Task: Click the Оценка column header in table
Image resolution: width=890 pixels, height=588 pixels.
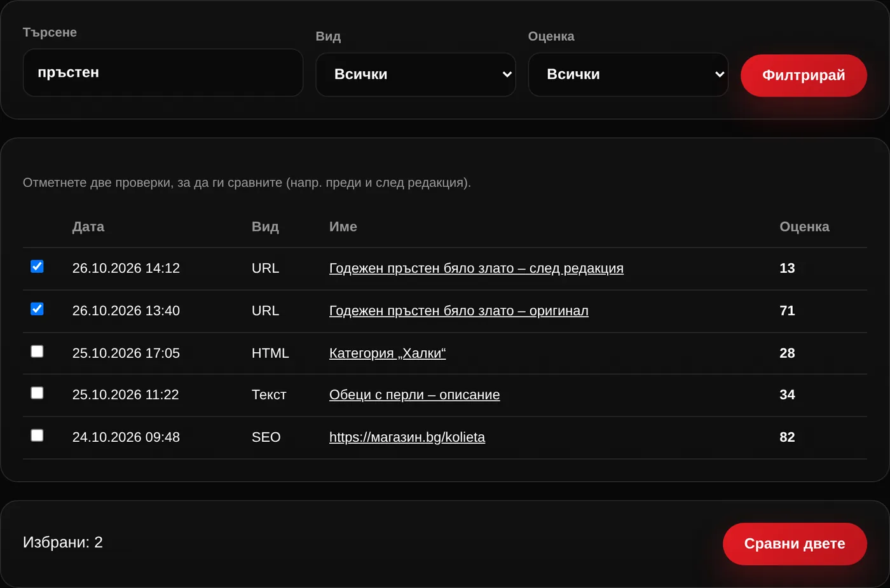Action: pos(804,227)
